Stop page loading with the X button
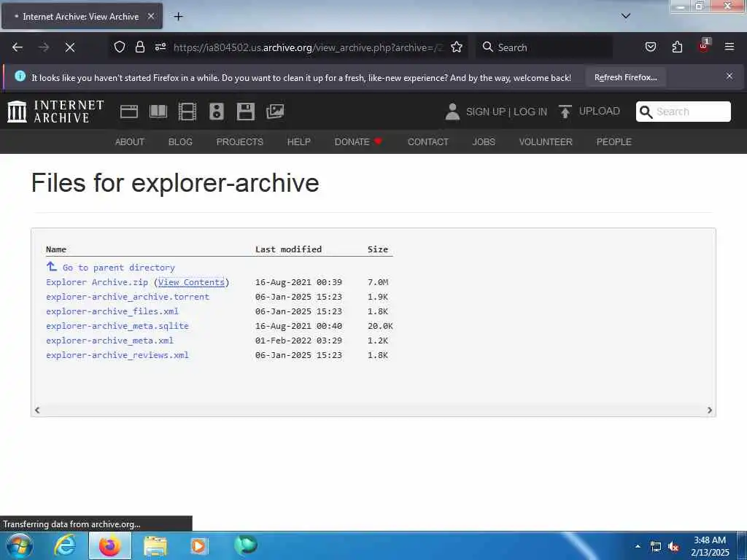The width and height of the screenshot is (747, 560). coord(70,47)
